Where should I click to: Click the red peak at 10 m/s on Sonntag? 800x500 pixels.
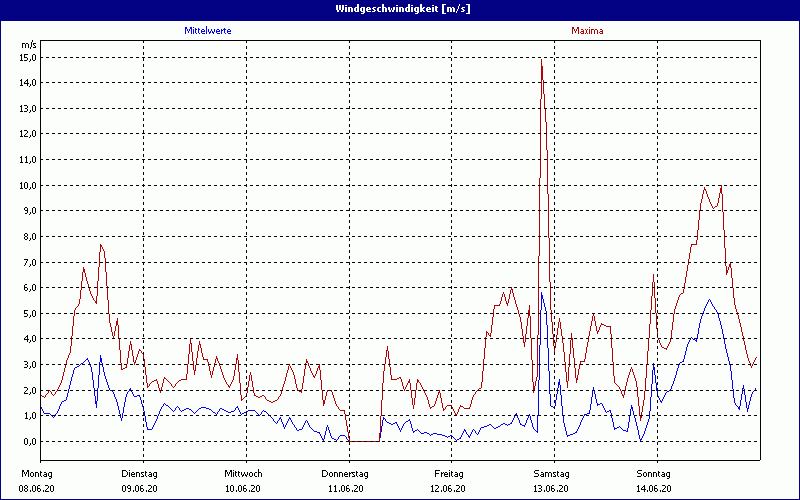721,186
